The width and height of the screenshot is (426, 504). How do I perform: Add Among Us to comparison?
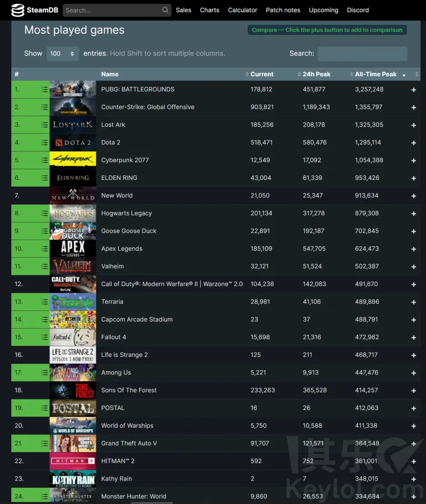(x=413, y=372)
